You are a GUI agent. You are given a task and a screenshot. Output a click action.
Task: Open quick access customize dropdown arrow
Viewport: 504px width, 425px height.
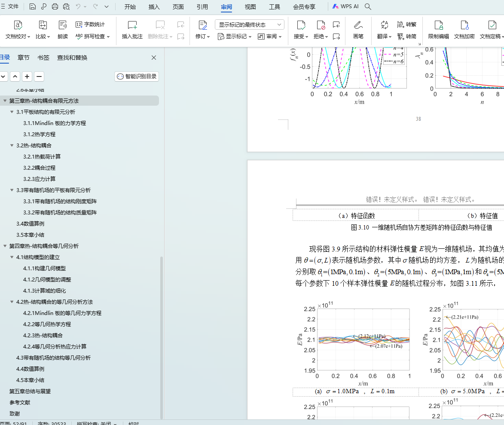[107, 6]
